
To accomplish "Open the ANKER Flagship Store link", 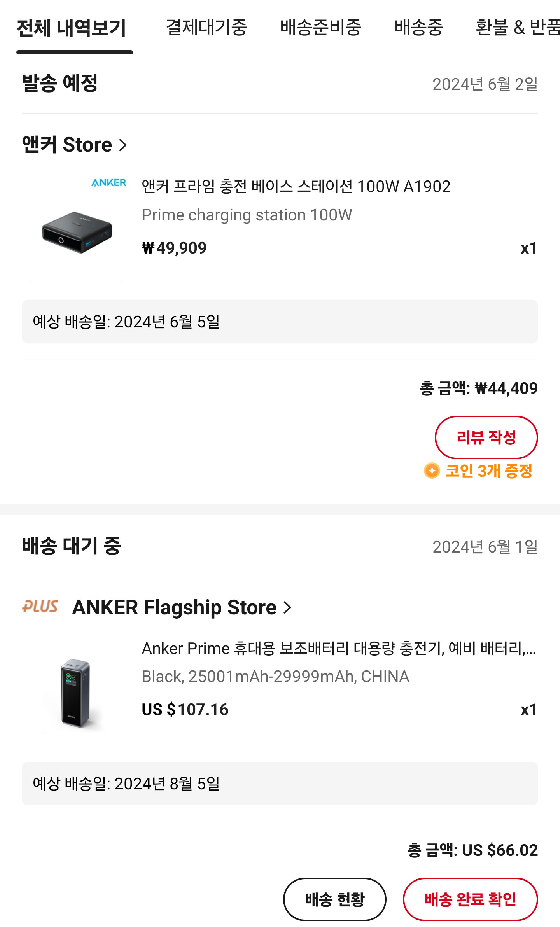I will pos(174,607).
